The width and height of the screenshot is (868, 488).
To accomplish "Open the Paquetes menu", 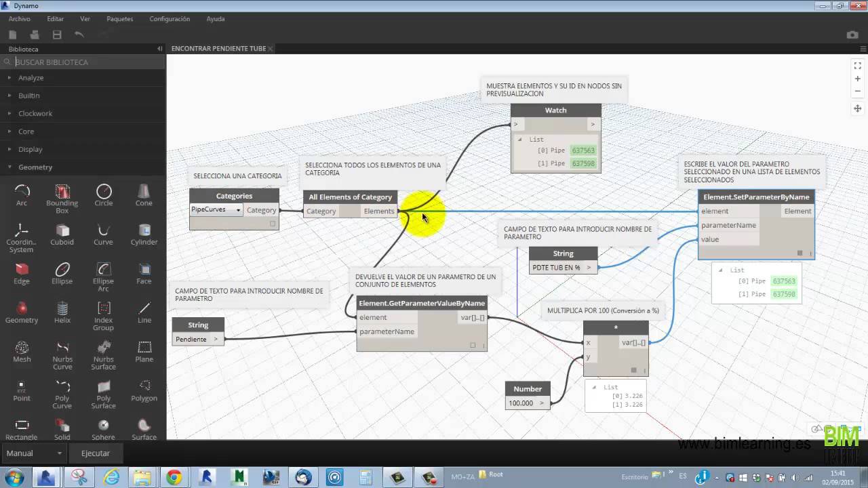I will point(119,19).
